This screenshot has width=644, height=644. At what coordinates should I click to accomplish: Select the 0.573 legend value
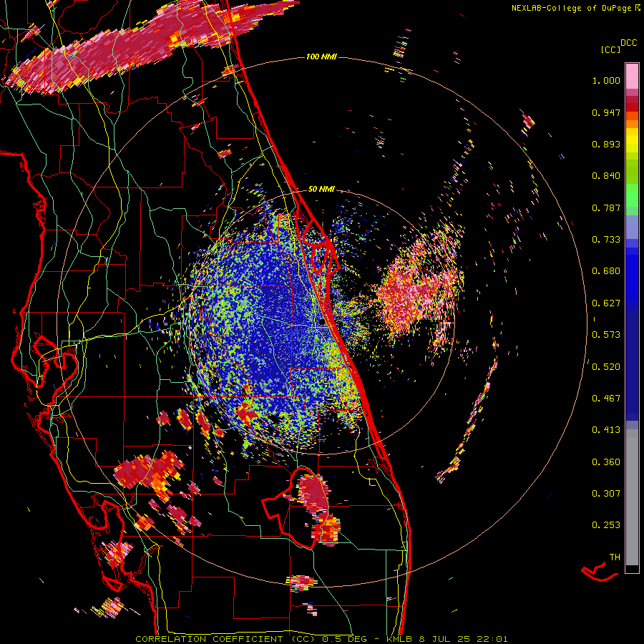(x=606, y=335)
